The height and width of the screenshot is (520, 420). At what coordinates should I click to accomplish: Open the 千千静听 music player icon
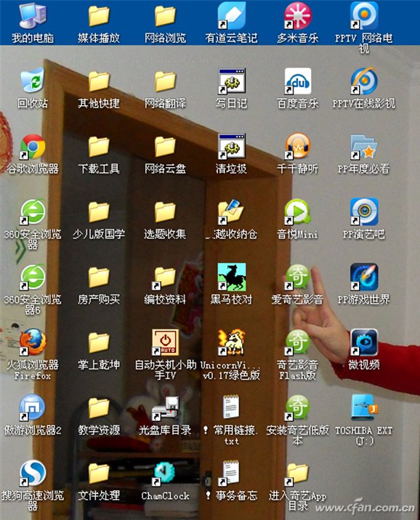(x=298, y=146)
